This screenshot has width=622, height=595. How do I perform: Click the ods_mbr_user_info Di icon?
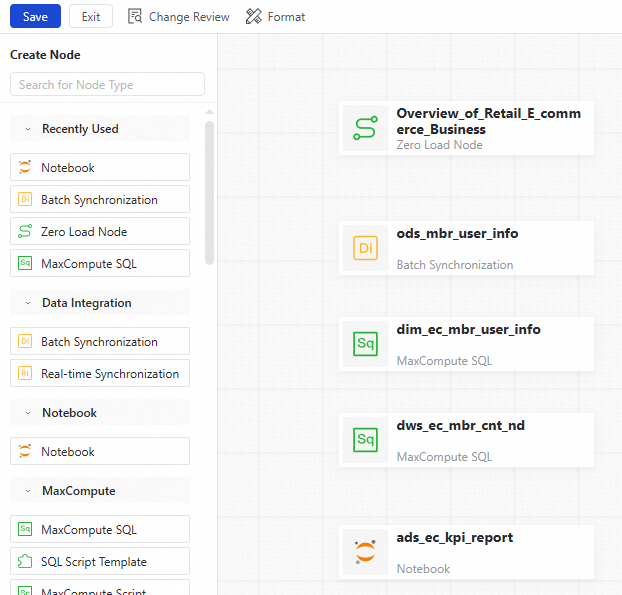(x=365, y=248)
